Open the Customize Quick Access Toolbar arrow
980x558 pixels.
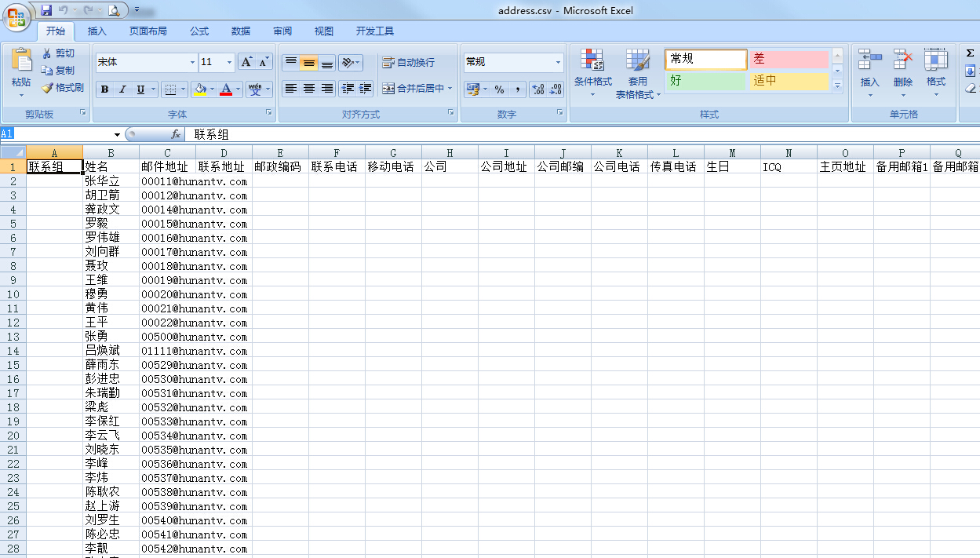pyautogui.click(x=137, y=10)
